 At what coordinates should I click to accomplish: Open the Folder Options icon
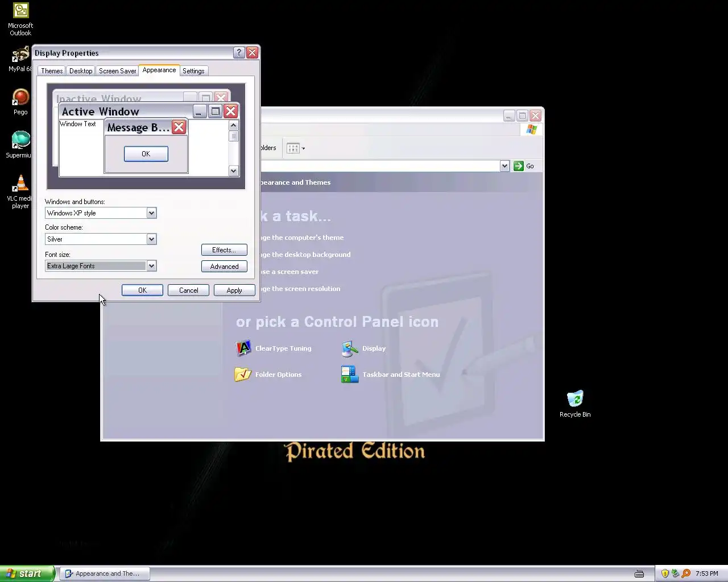pos(243,375)
